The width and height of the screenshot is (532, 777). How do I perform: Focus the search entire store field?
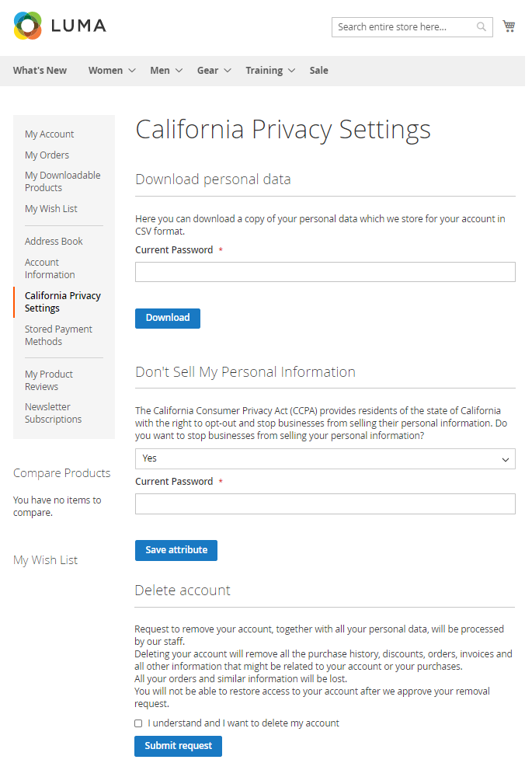[404, 27]
